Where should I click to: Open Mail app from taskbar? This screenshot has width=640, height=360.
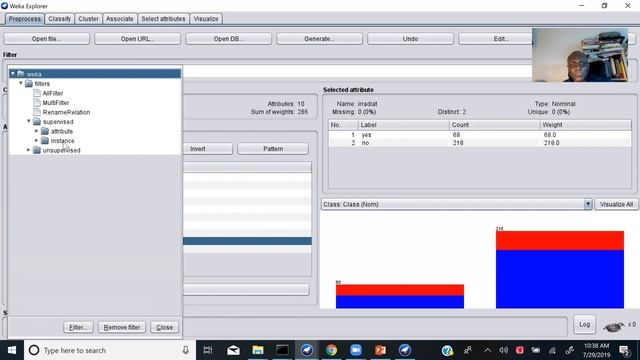tap(233, 350)
